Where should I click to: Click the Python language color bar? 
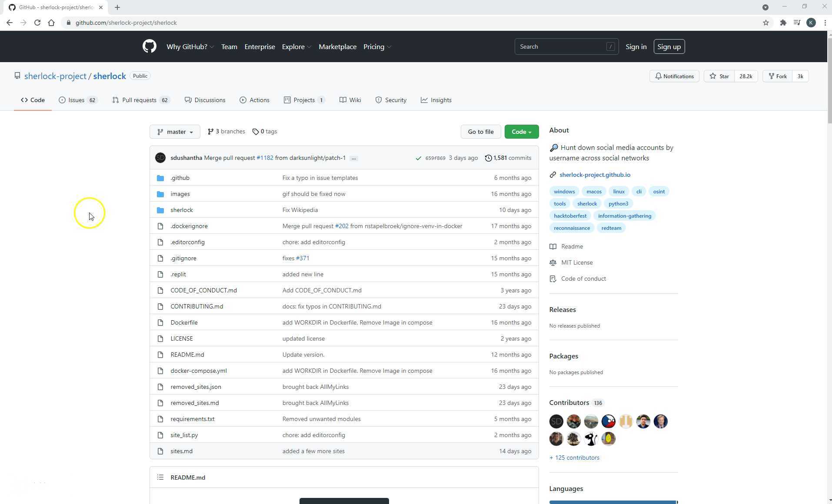(x=613, y=502)
